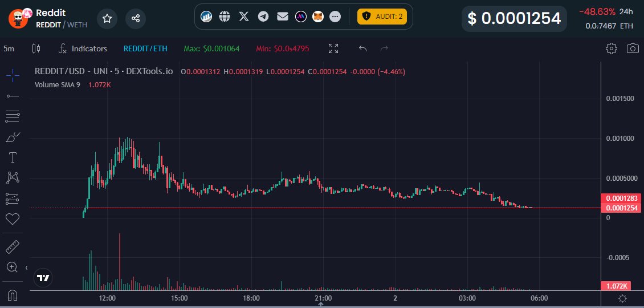Image resolution: width=644 pixels, height=308 pixels.
Task: Click the Max: $0.001064 label
Action: 211,49
